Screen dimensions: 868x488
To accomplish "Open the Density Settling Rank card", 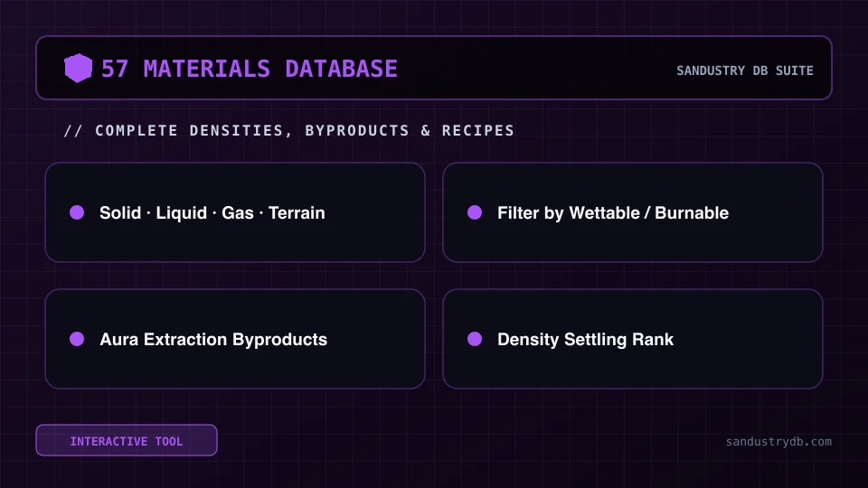I will [x=633, y=339].
